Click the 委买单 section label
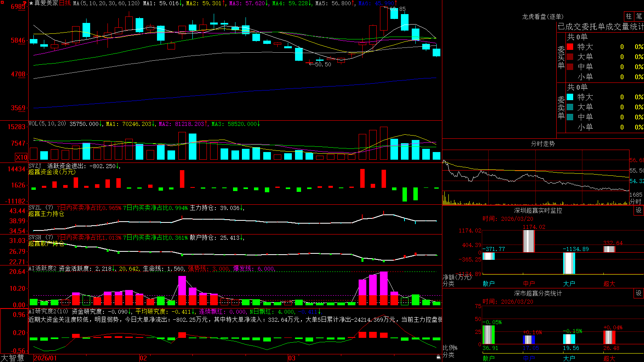This screenshot has width=644, height=362. (x=561, y=57)
